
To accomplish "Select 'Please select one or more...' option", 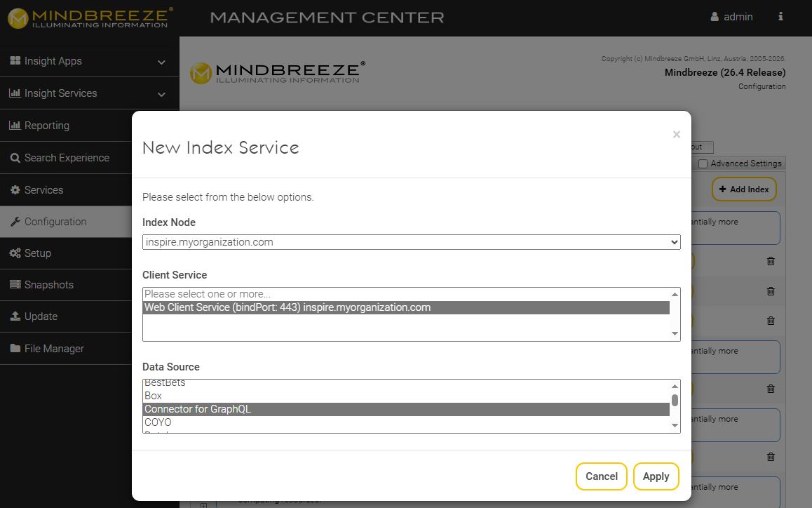I will 406,294.
